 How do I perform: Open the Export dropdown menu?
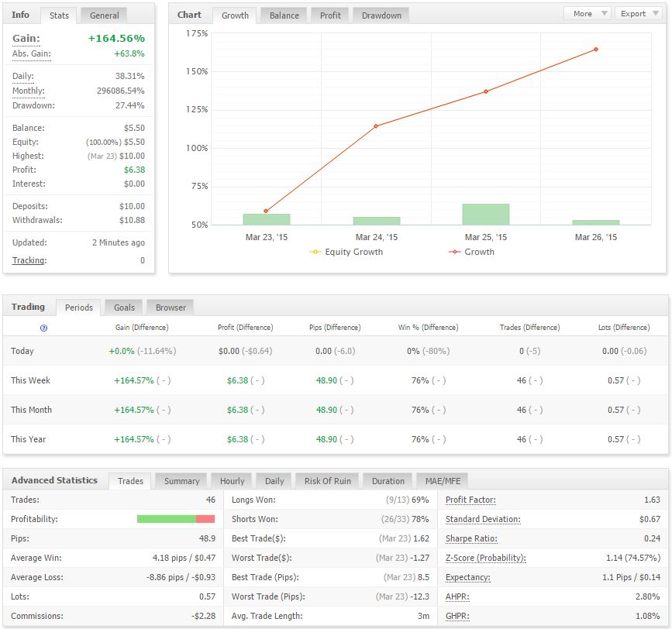coord(639,14)
